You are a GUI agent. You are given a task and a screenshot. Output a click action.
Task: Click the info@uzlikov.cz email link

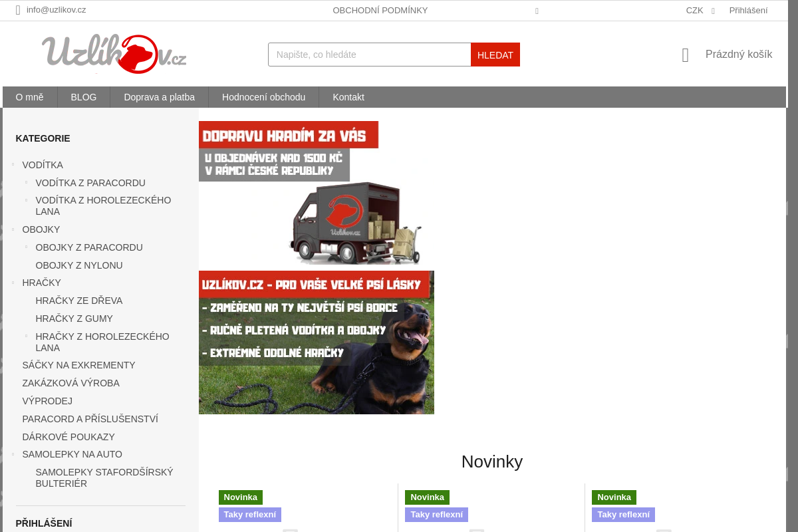click(57, 10)
